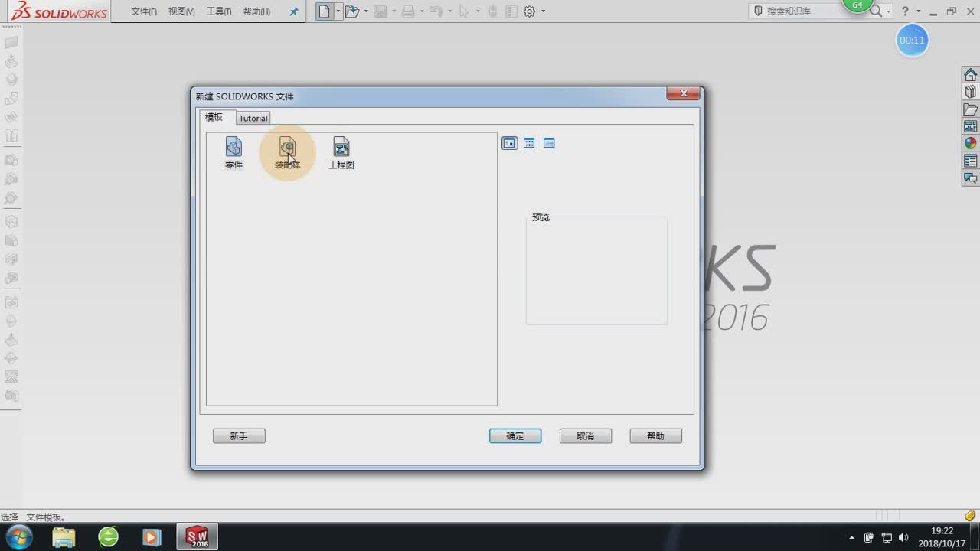Click the Rebuild traffic-light icon
Viewport: 980px width, 551px height.
(x=492, y=11)
